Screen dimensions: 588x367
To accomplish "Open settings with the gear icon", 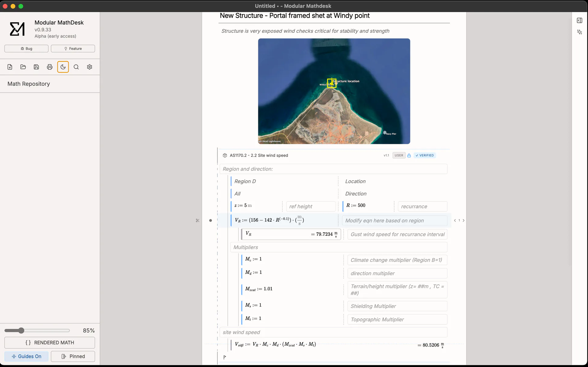I will (89, 67).
